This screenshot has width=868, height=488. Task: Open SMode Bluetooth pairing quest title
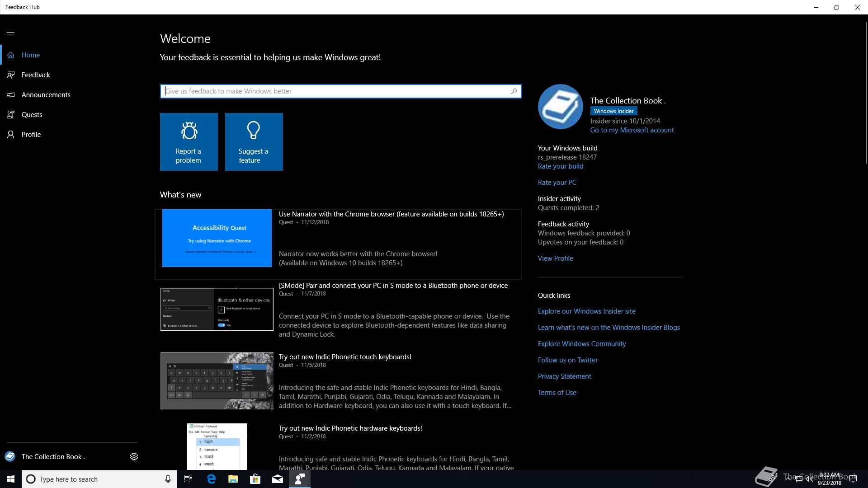(x=393, y=286)
